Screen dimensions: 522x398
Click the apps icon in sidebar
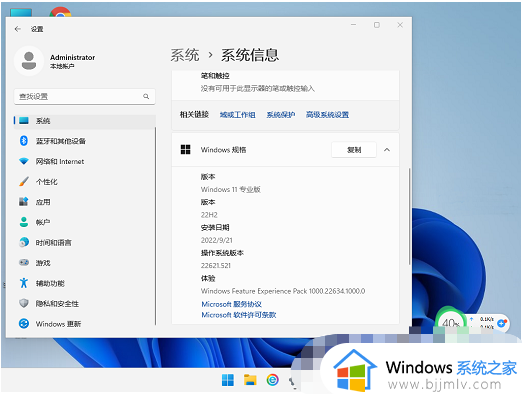click(x=24, y=202)
